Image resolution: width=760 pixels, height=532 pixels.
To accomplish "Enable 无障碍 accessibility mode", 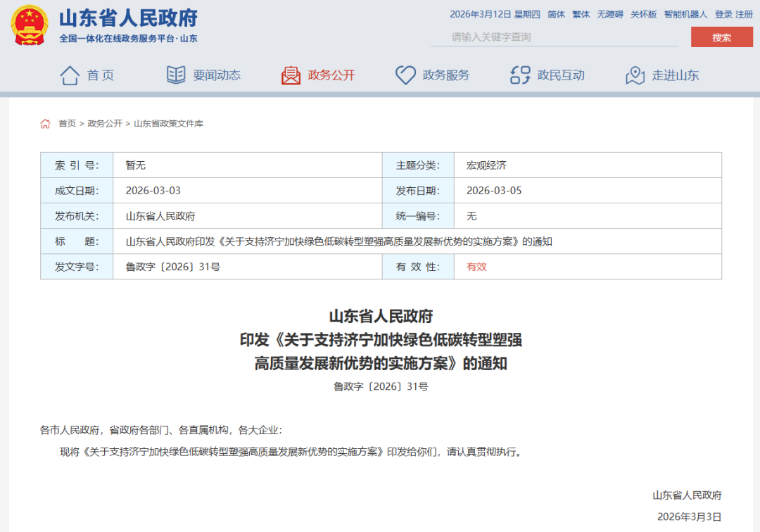I will (x=610, y=14).
